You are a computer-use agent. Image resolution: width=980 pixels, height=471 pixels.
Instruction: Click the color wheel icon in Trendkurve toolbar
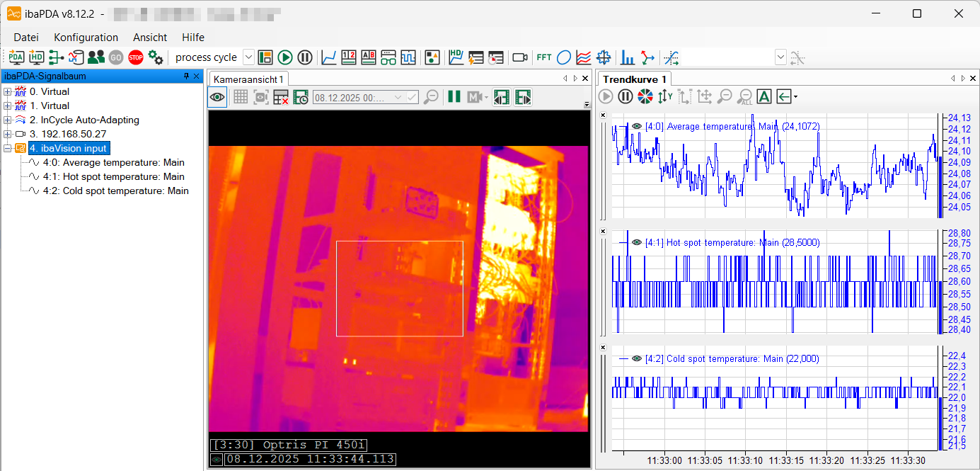(x=645, y=96)
